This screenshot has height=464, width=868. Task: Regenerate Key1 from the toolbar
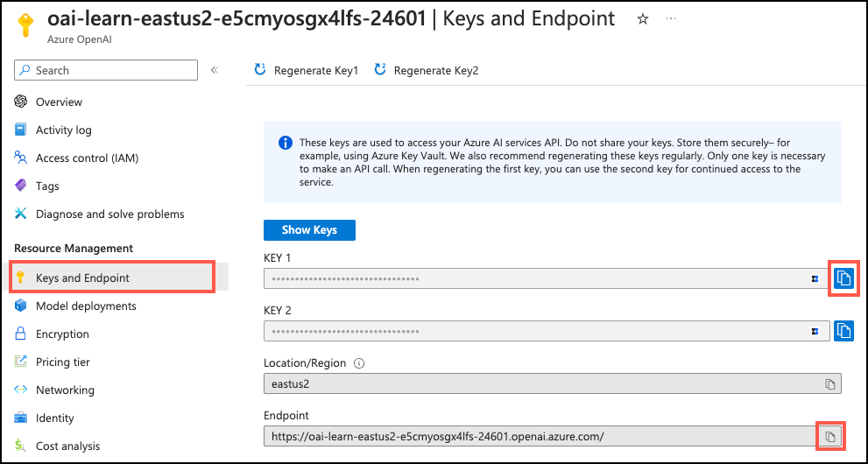(307, 70)
